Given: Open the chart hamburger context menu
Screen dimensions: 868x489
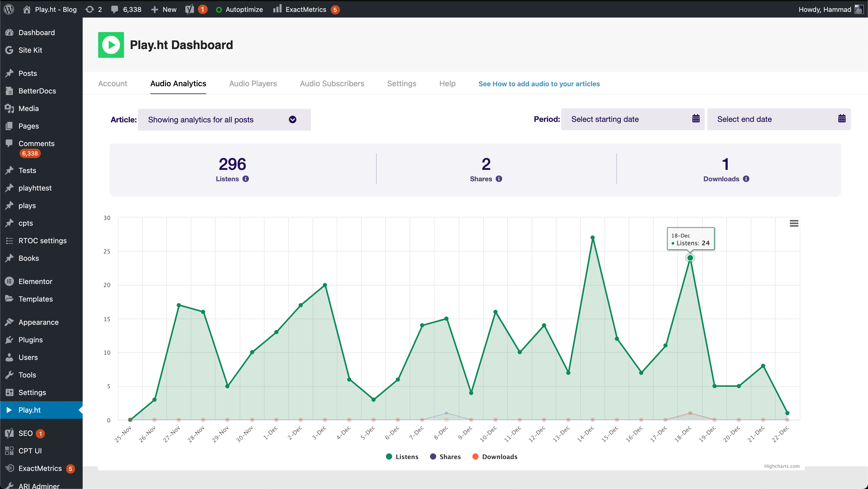Looking at the screenshot, I should click(x=794, y=223).
